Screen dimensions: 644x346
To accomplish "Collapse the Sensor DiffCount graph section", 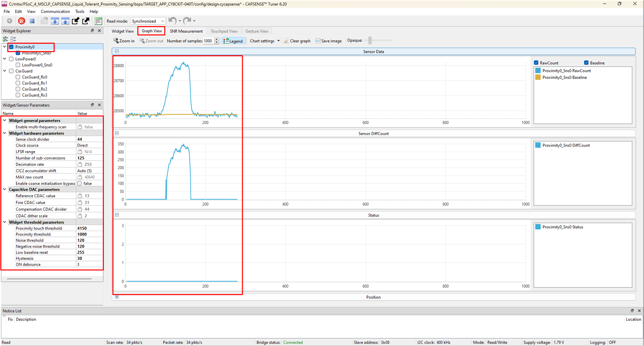I will pos(117,133).
